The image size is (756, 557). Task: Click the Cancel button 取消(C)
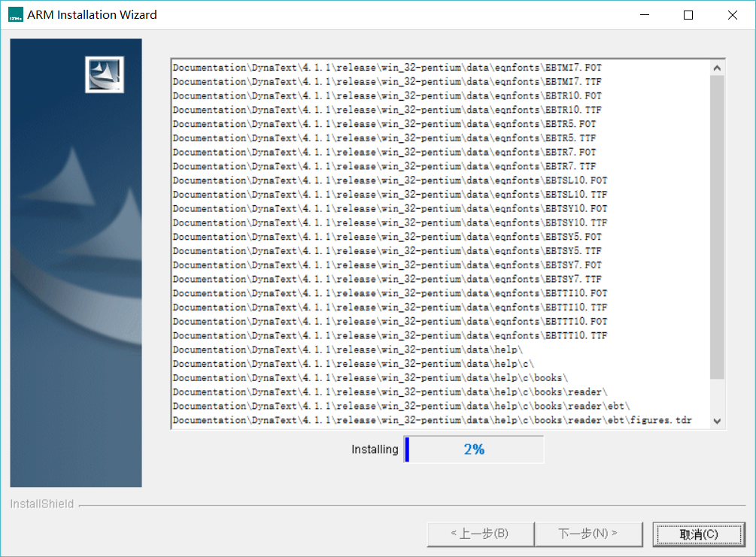(x=699, y=534)
